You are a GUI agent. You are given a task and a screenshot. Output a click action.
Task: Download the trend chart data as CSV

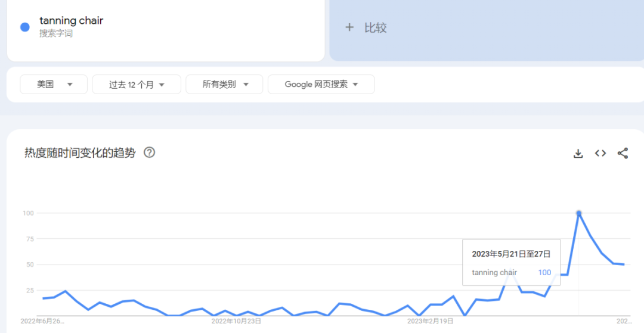(578, 154)
